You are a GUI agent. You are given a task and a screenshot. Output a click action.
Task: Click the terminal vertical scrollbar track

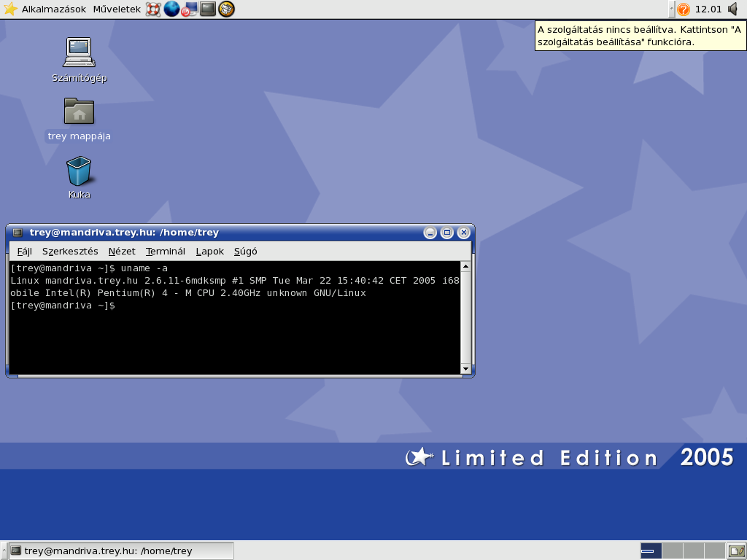465,318
